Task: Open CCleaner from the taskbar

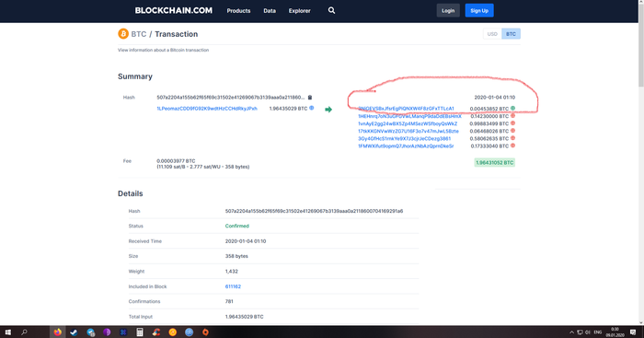Action: pos(156,332)
